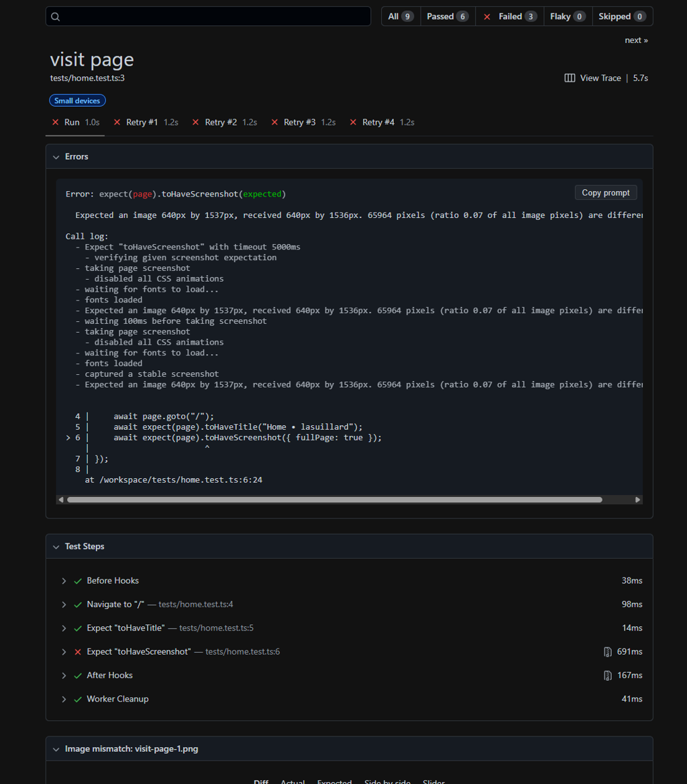Click the error log horizontal scrollbar
This screenshot has width=687, height=784.
(334, 500)
